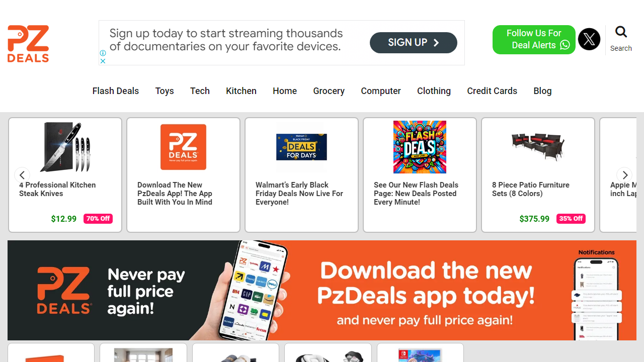Click the SIGN UP ad button
The height and width of the screenshot is (362, 644).
[414, 43]
